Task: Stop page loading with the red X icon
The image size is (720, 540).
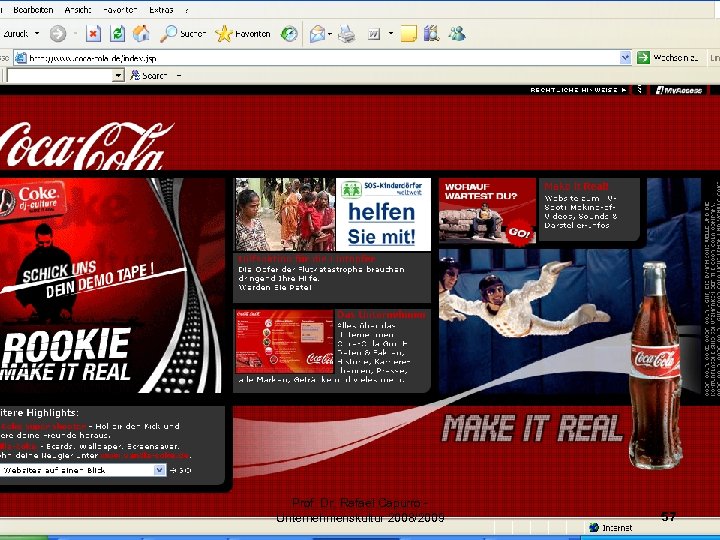Action: coord(93,34)
